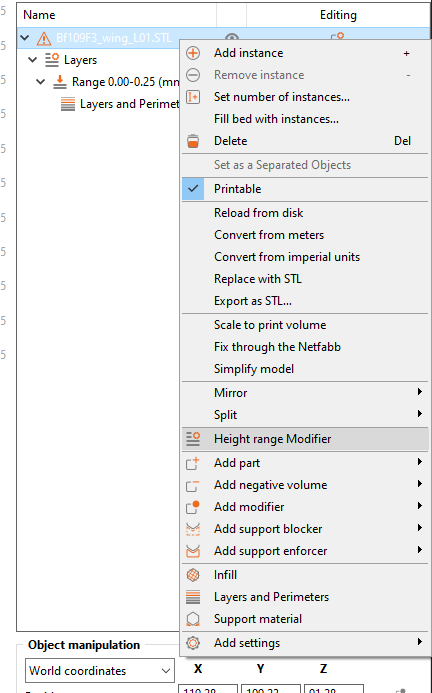The height and width of the screenshot is (693, 432).
Task: Click the editing icon on the object row
Action: click(x=338, y=36)
